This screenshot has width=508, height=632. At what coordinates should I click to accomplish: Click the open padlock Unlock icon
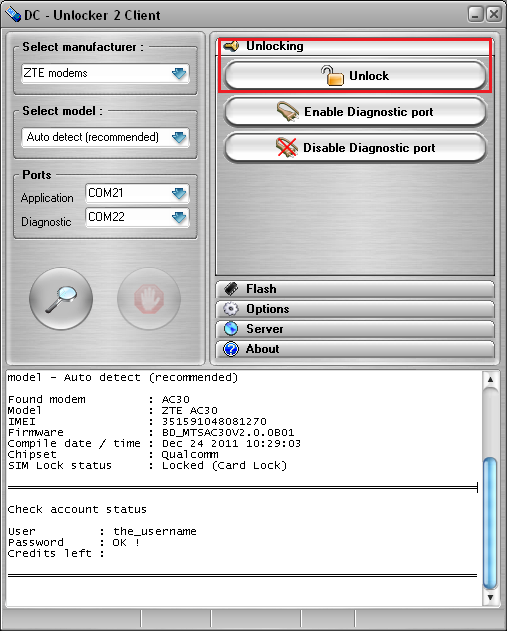332,75
